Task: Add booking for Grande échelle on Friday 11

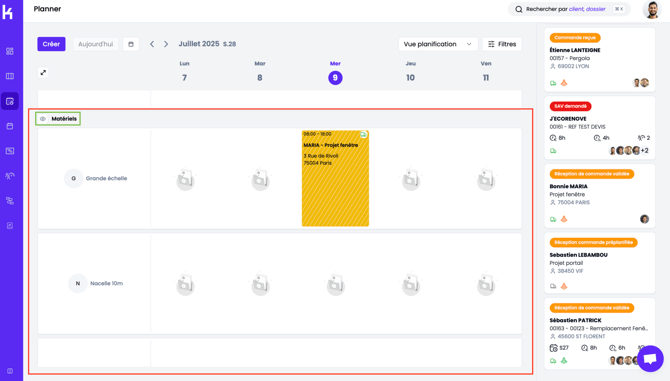Action: 486,179
